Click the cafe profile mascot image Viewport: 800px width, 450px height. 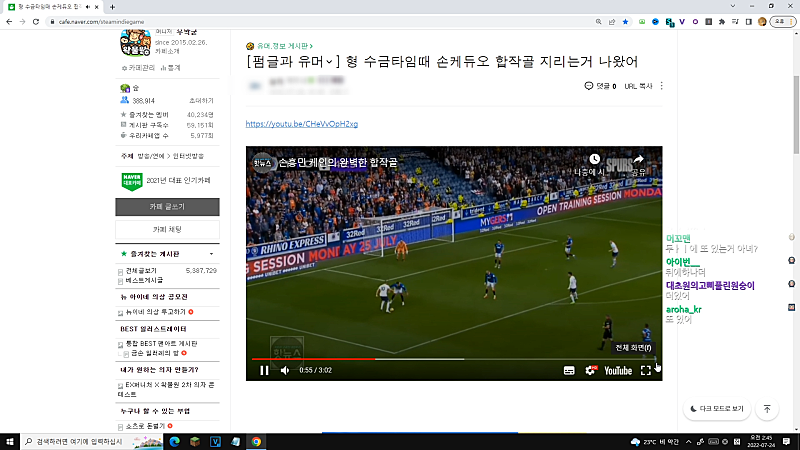[x=135, y=43]
